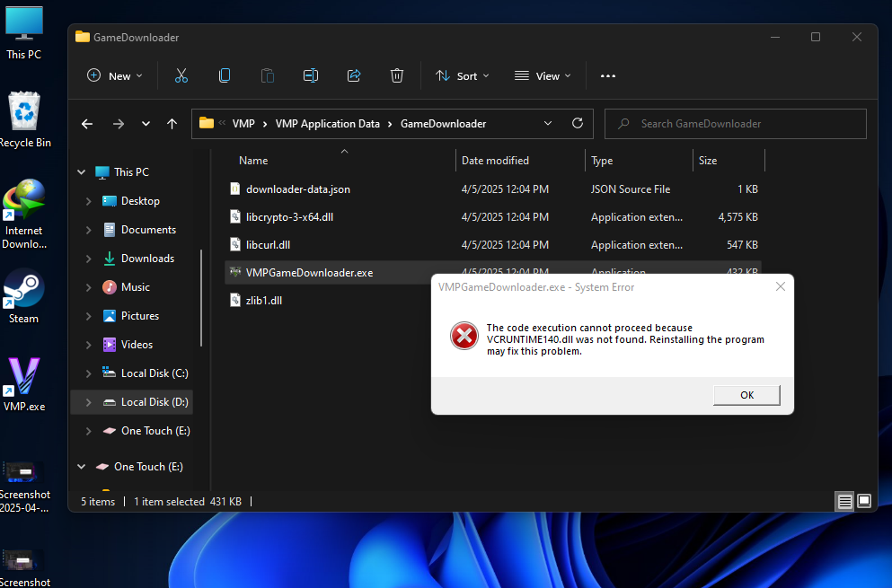The height and width of the screenshot is (588, 892).
Task: Navigate to VMP Application Data breadcrumb
Action: [x=327, y=124]
